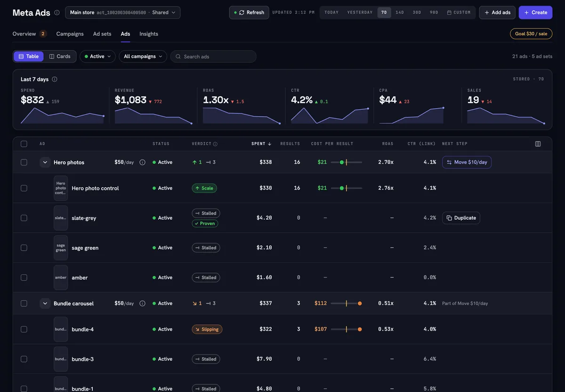The width and height of the screenshot is (565, 392).
Task: Click the cost-per-result slider for bundle-4
Action: pos(347,329)
